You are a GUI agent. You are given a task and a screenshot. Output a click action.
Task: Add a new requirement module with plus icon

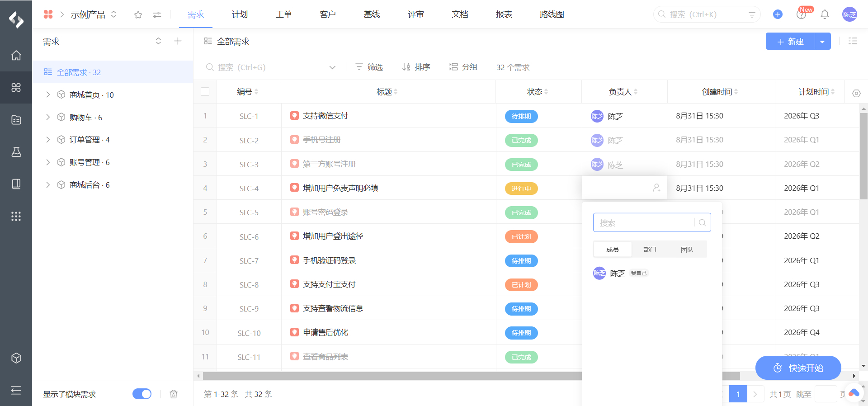point(178,41)
